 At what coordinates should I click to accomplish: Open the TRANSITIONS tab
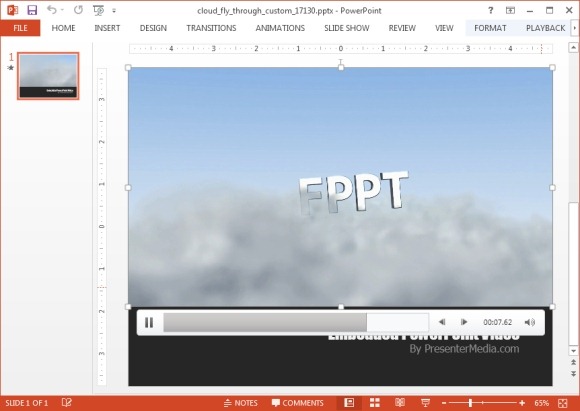211,28
